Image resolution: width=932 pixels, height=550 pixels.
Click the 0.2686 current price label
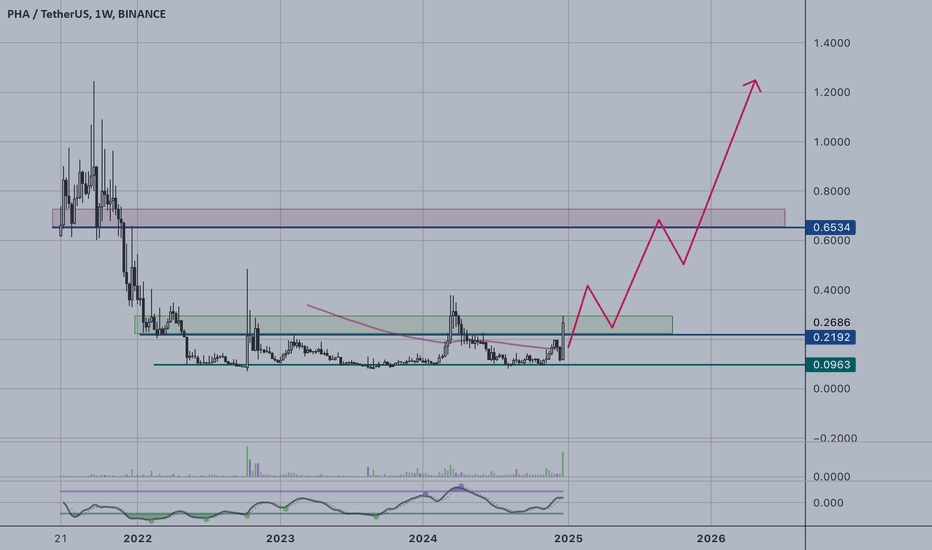click(x=832, y=322)
